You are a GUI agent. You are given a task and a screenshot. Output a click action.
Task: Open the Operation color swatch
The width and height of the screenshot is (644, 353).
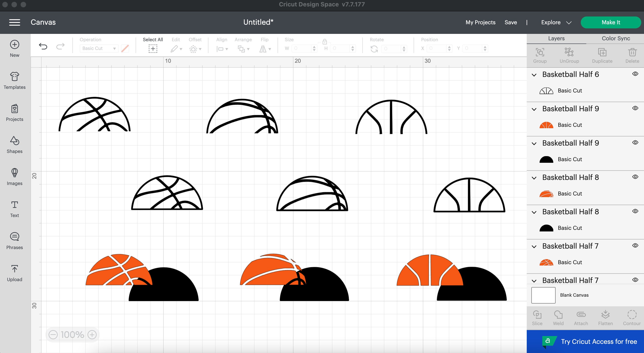125,49
